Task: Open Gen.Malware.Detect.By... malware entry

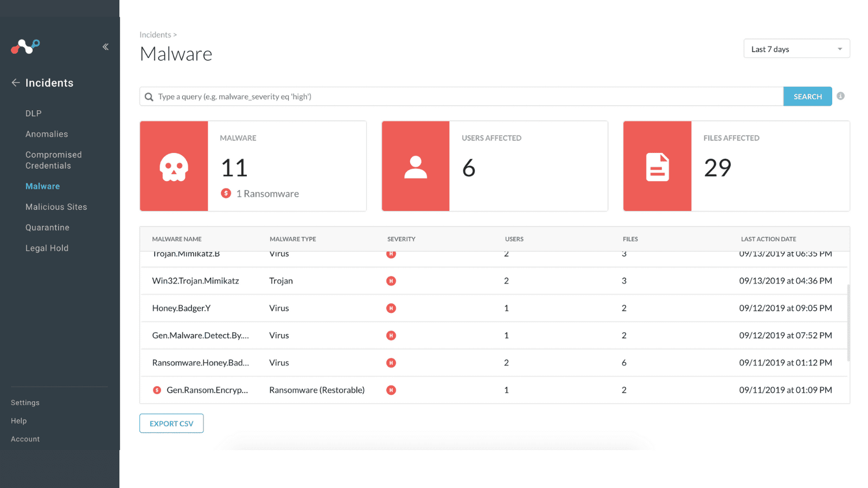Action: (200, 336)
